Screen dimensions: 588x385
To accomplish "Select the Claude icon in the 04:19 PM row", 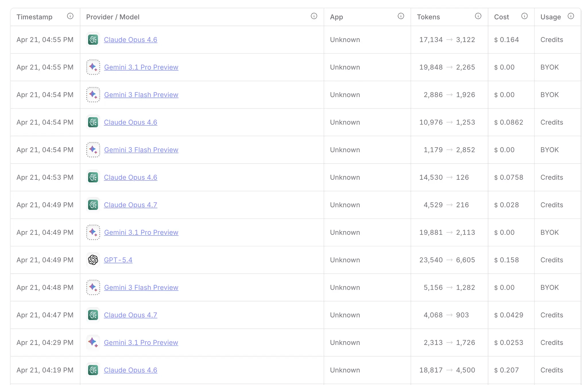I will 93,370.
